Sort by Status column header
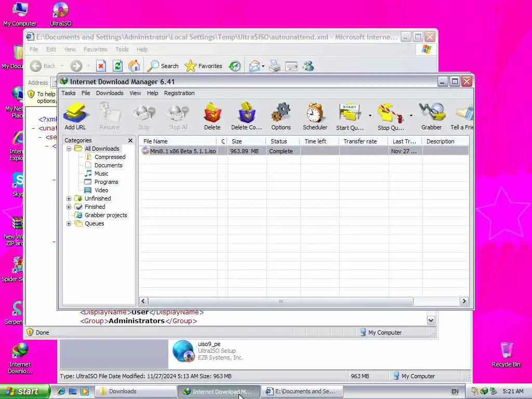 pyautogui.click(x=283, y=141)
